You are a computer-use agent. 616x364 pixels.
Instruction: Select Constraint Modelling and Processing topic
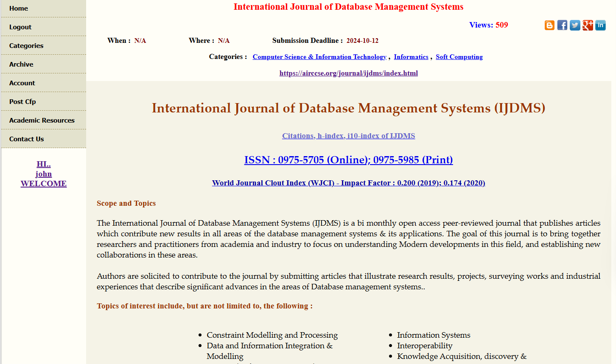click(x=272, y=335)
